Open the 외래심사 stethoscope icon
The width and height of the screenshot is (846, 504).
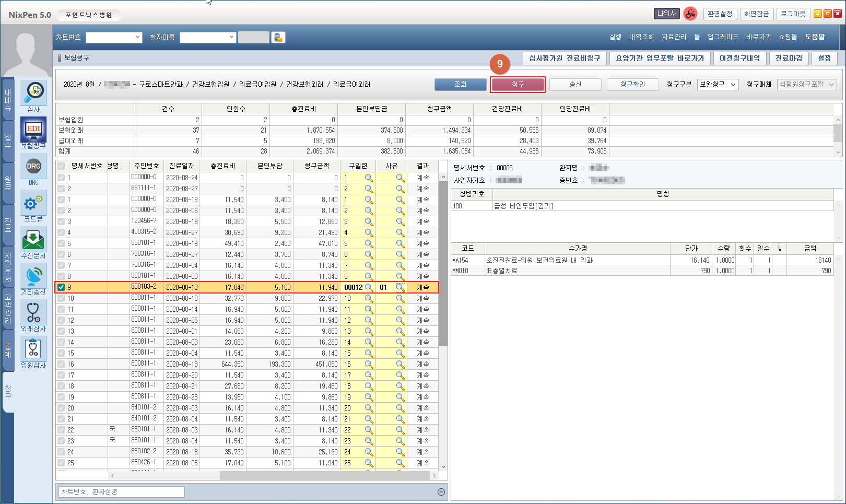33,313
